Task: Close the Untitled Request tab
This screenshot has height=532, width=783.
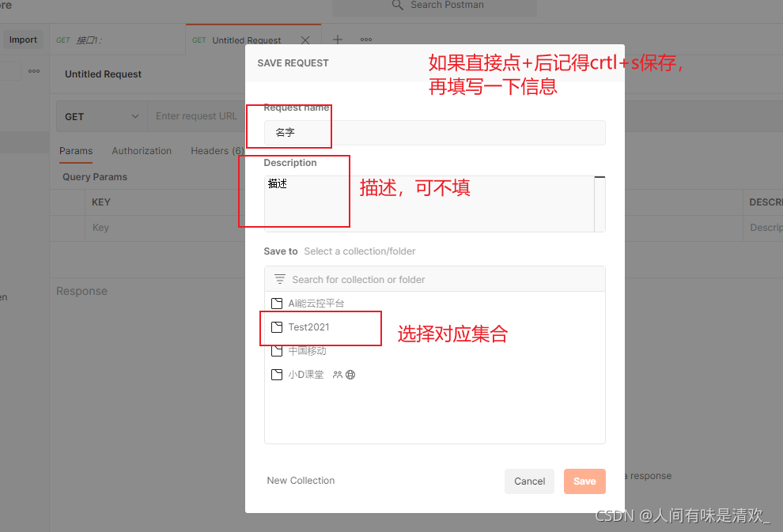Action: click(x=305, y=40)
